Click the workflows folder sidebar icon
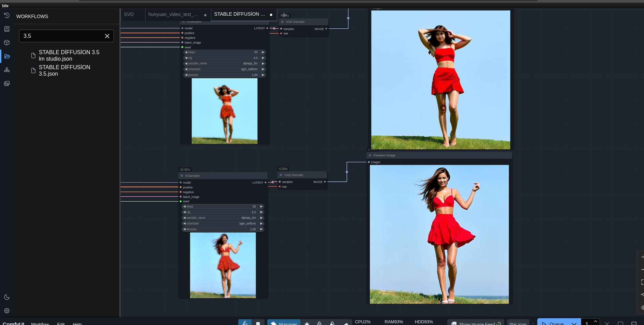Screen dimensions: 644x325 click(x=7, y=56)
